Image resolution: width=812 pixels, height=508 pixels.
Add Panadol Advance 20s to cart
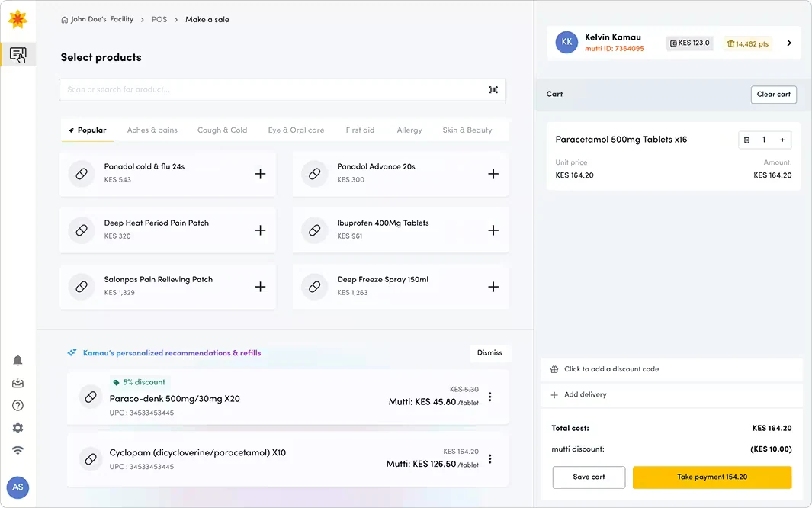(493, 174)
